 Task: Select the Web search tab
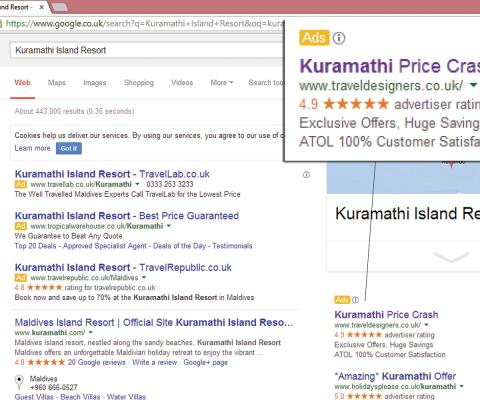(x=22, y=83)
